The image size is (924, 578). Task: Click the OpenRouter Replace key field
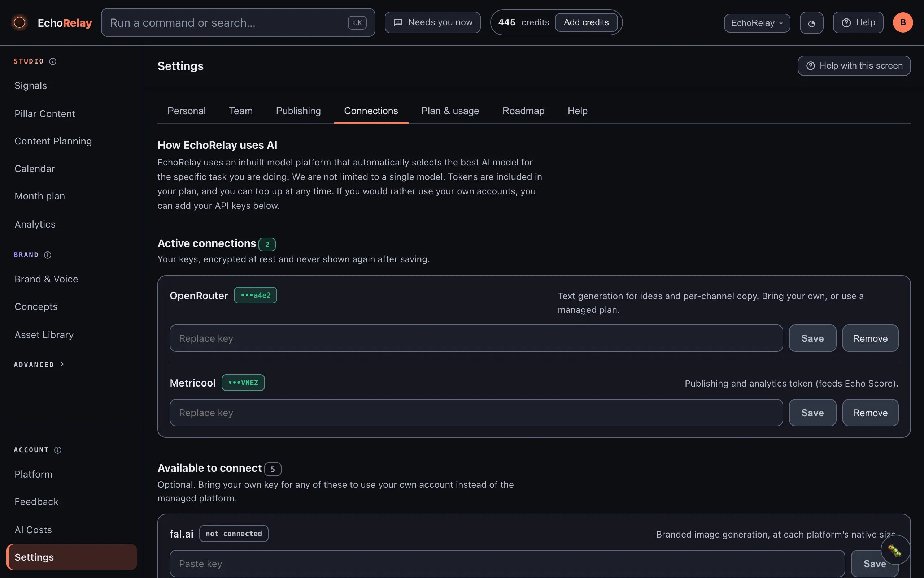[476, 338]
